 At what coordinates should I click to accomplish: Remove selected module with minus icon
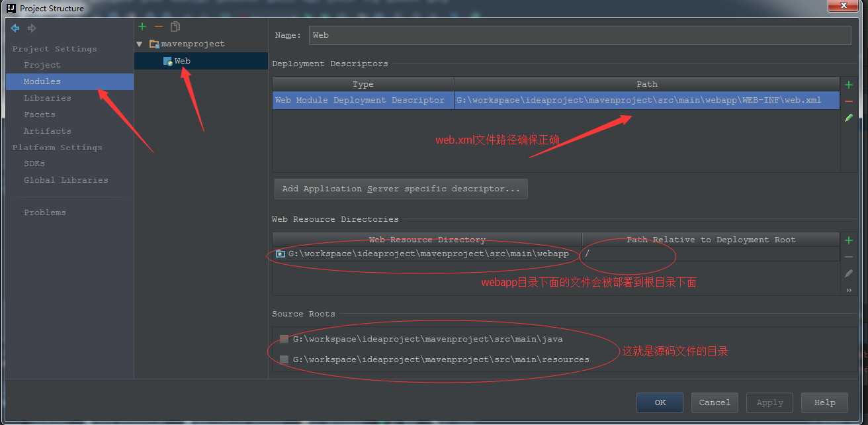point(158,26)
